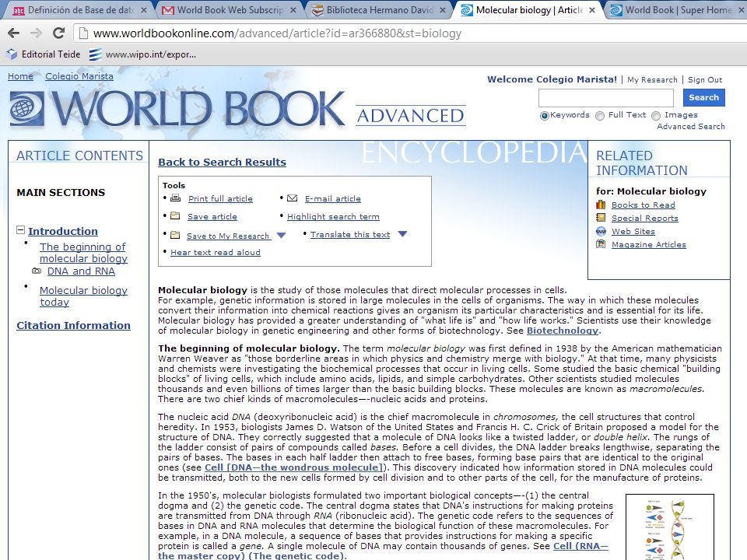
Task: Open the Colegio Marista link
Action: (x=79, y=76)
